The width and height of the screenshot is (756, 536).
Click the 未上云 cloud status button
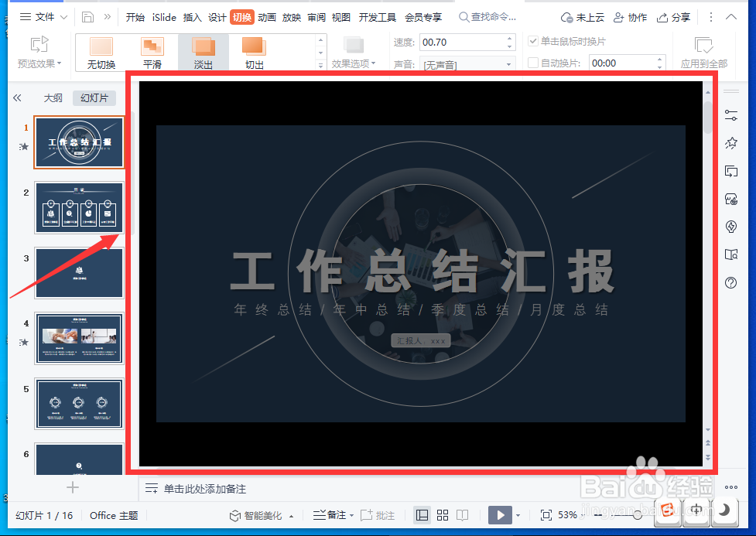(x=583, y=18)
